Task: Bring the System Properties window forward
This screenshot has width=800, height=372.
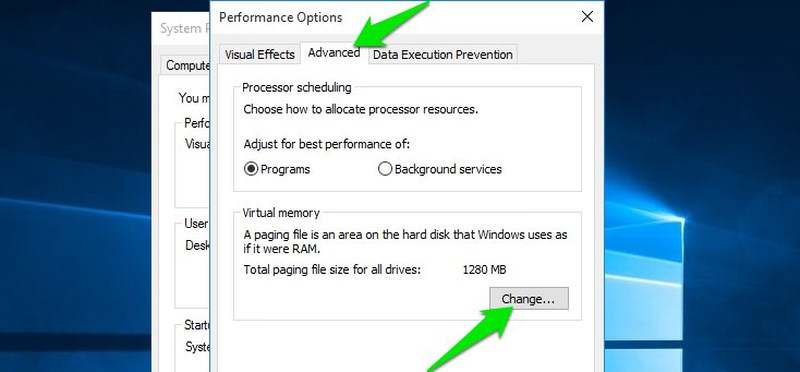Action: click(181, 29)
